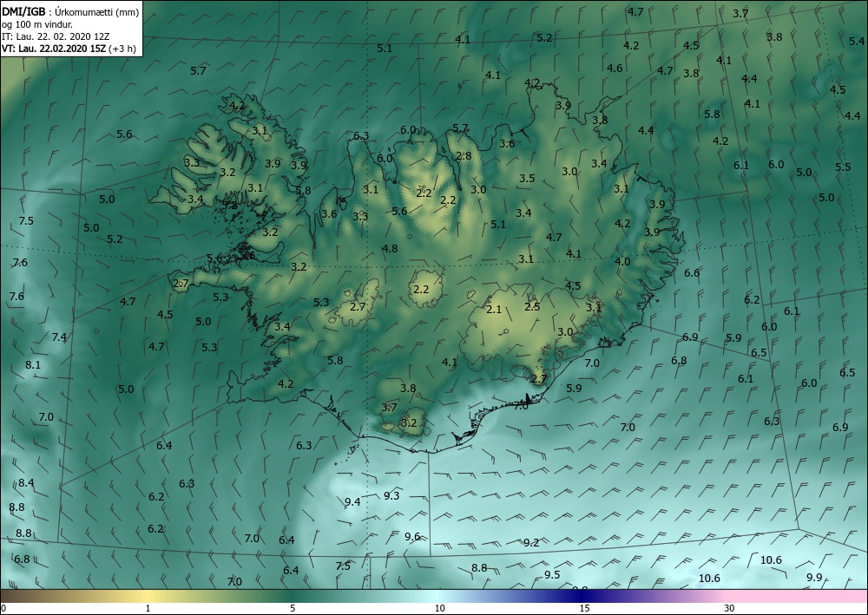Click the 'DMI/IGB : Úrkomumætti (mm)' title text

point(70,11)
